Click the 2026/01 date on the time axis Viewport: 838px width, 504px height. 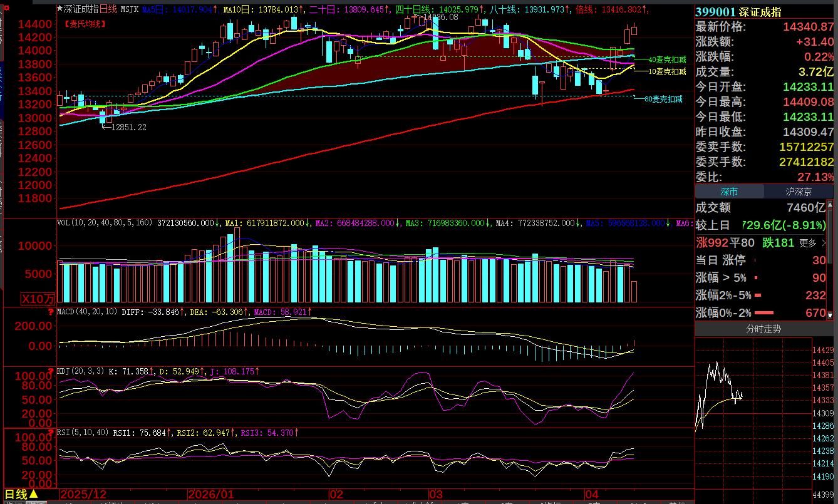[211, 495]
